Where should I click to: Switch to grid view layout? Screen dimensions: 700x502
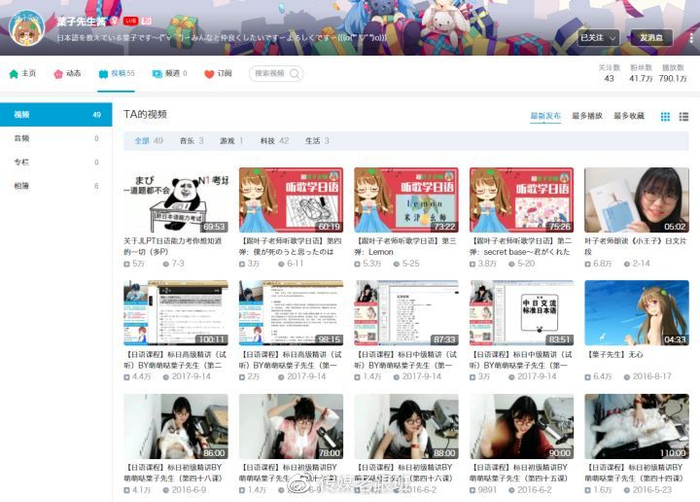pos(666,117)
